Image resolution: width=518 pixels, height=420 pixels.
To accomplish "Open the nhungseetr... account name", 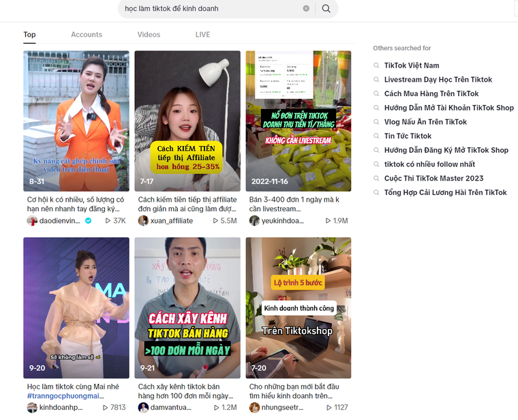I will click(x=282, y=408).
